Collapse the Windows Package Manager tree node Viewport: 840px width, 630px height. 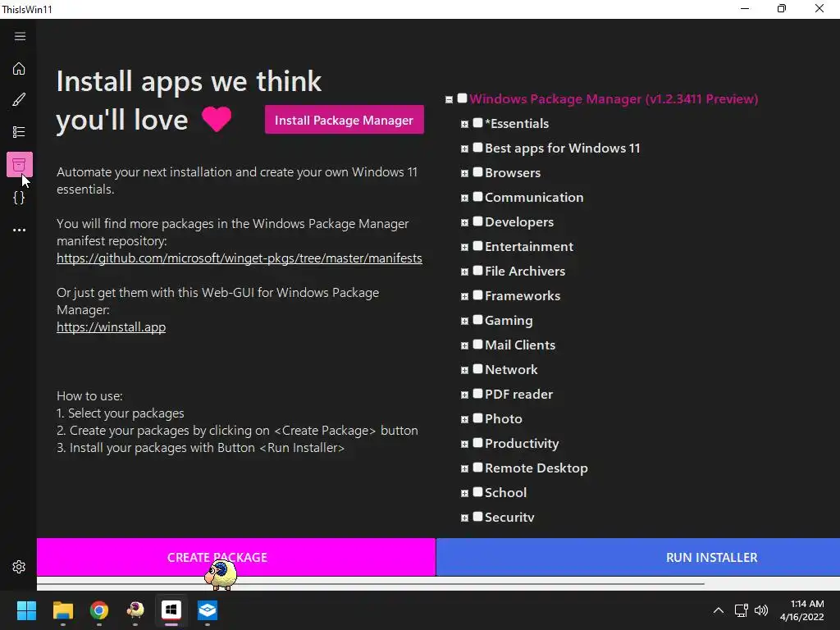click(449, 99)
